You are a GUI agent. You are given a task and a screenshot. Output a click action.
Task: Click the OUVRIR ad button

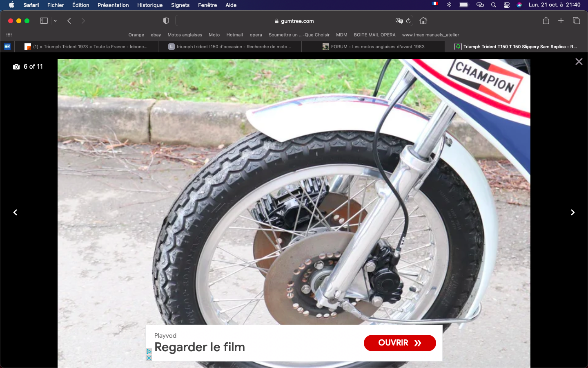[x=400, y=343]
